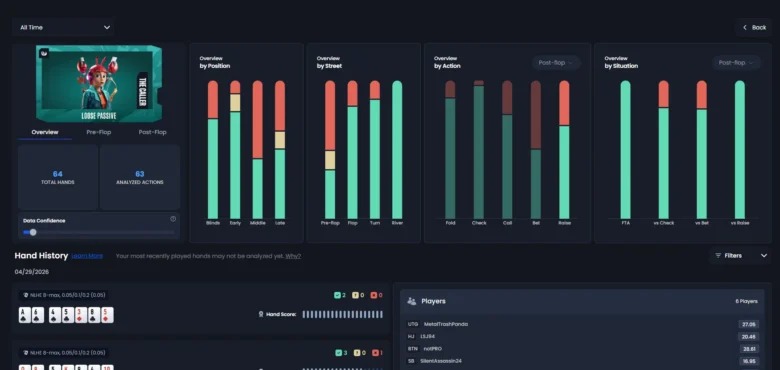The width and height of the screenshot is (780, 370).
Task: Click the Players group icon
Action: point(411,301)
